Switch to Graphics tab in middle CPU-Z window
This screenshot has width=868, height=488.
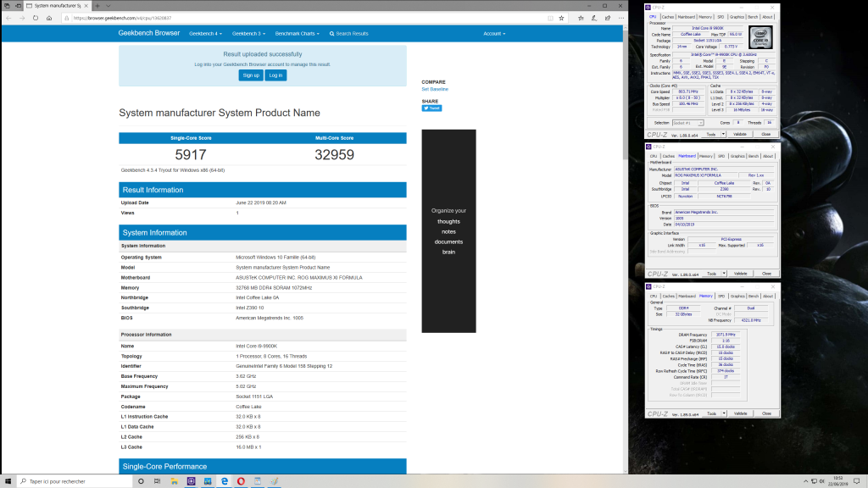tap(737, 157)
